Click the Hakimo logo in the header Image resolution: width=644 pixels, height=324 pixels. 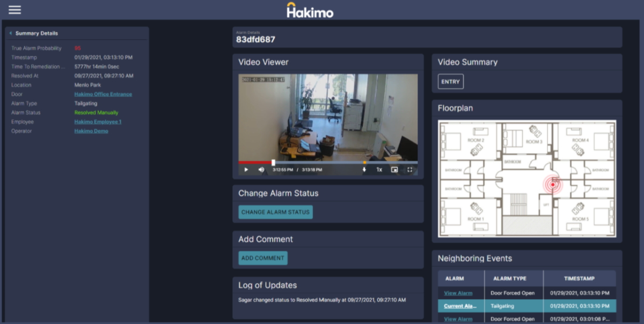pos(310,10)
